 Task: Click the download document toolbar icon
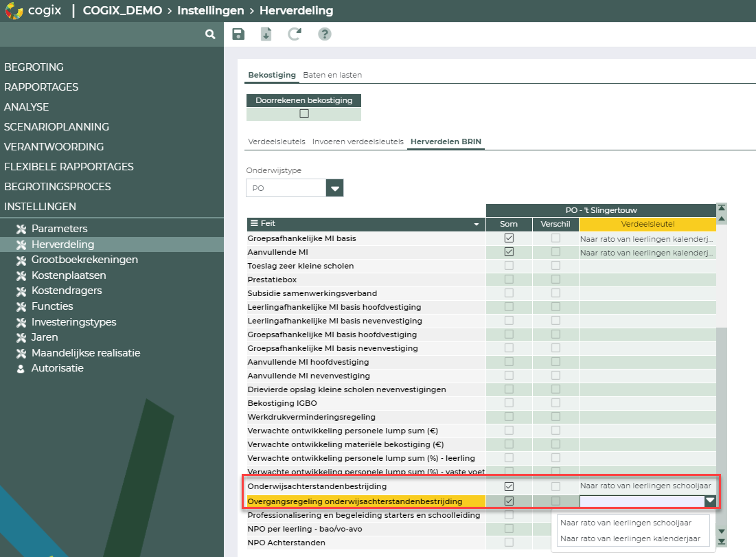click(266, 34)
